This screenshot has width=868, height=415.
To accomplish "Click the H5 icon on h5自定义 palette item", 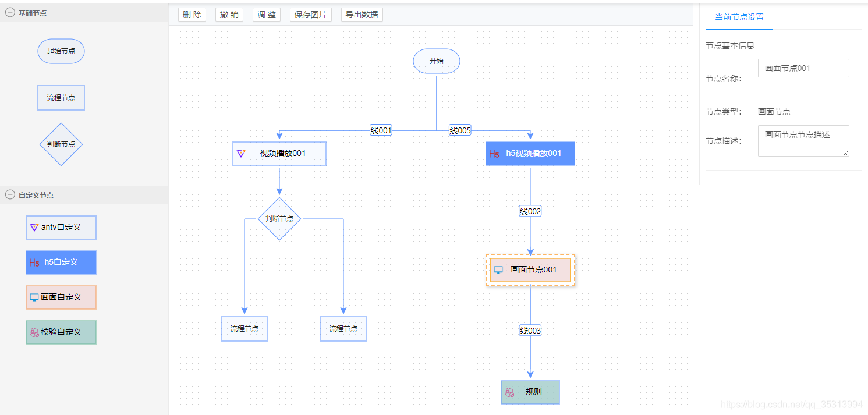I will 35,263.
